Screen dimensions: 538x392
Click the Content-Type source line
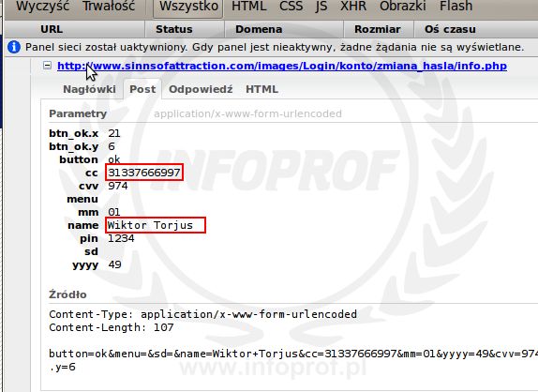[x=202, y=314]
